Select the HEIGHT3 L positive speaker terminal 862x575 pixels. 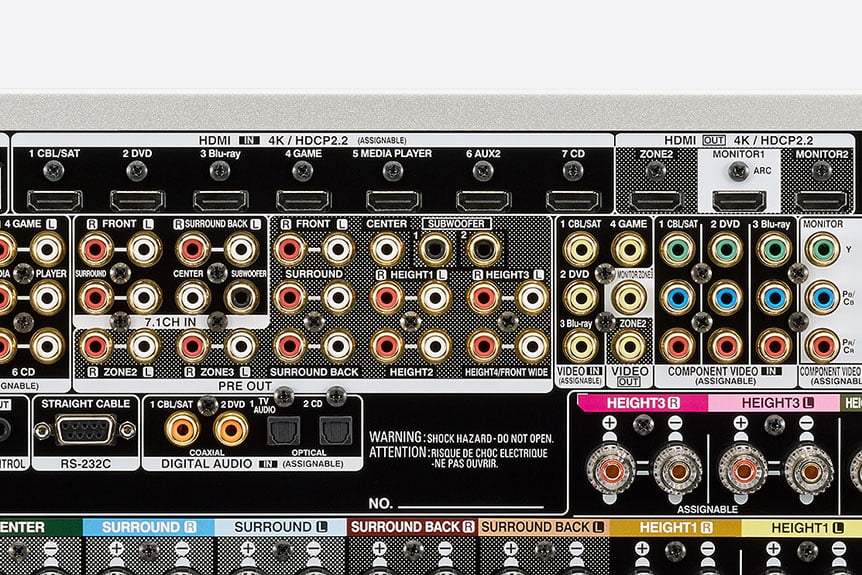[x=743, y=471]
